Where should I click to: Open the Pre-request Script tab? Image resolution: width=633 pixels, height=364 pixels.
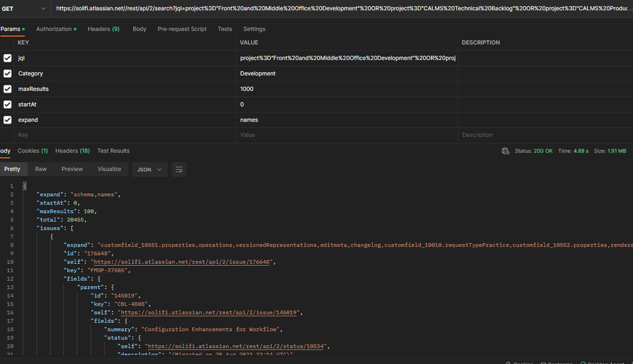[x=182, y=29]
